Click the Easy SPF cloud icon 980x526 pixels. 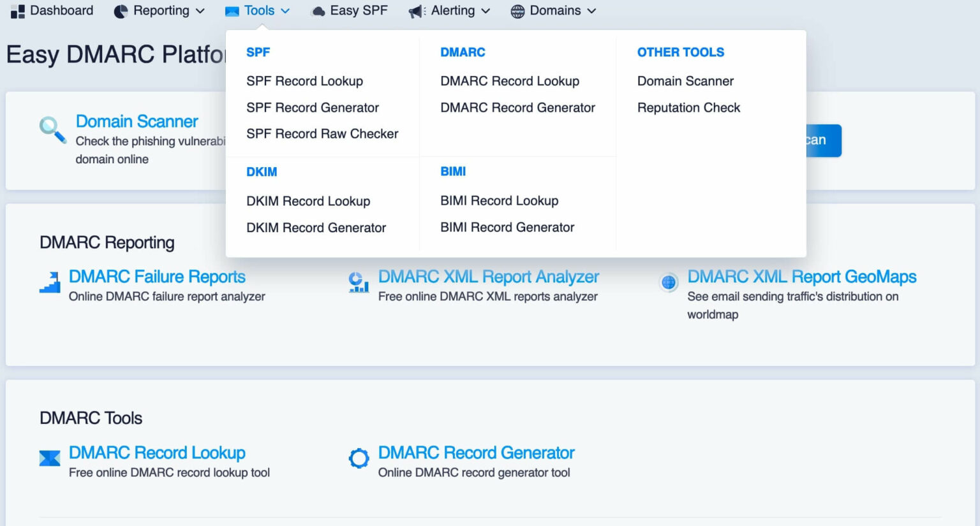[318, 10]
